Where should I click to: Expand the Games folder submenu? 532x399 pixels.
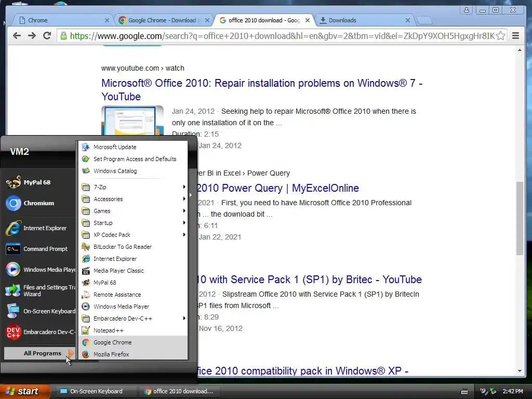coord(133,211)
